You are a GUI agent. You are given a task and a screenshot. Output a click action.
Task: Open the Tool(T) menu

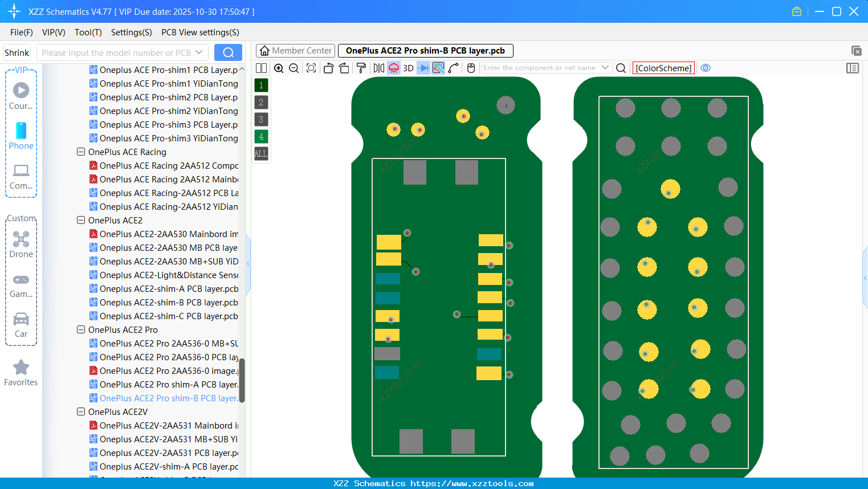88,32
